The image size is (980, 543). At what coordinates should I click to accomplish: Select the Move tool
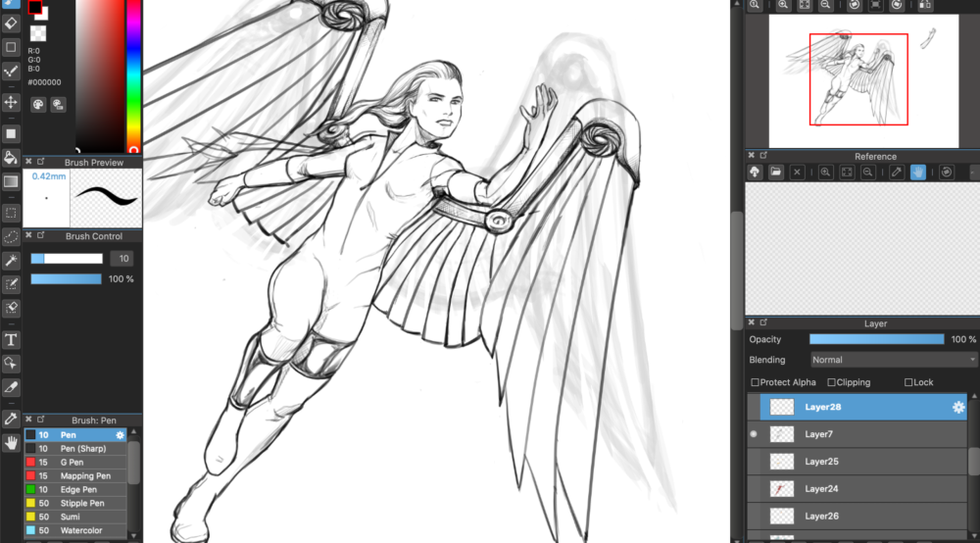point(11,102)
